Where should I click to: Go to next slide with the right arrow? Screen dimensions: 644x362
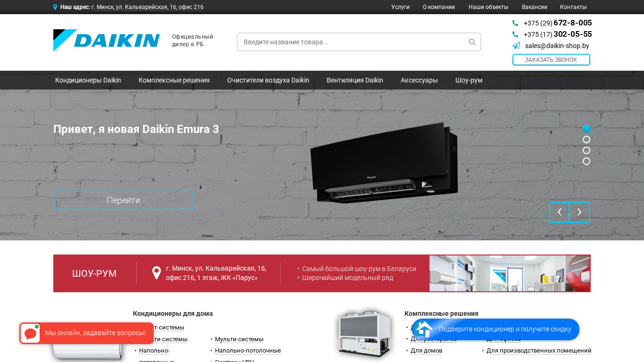[x=579, y=212]
